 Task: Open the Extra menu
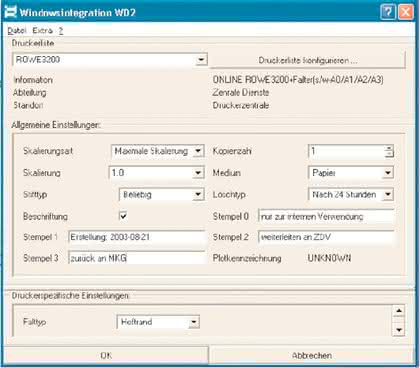tap(42, 31)
